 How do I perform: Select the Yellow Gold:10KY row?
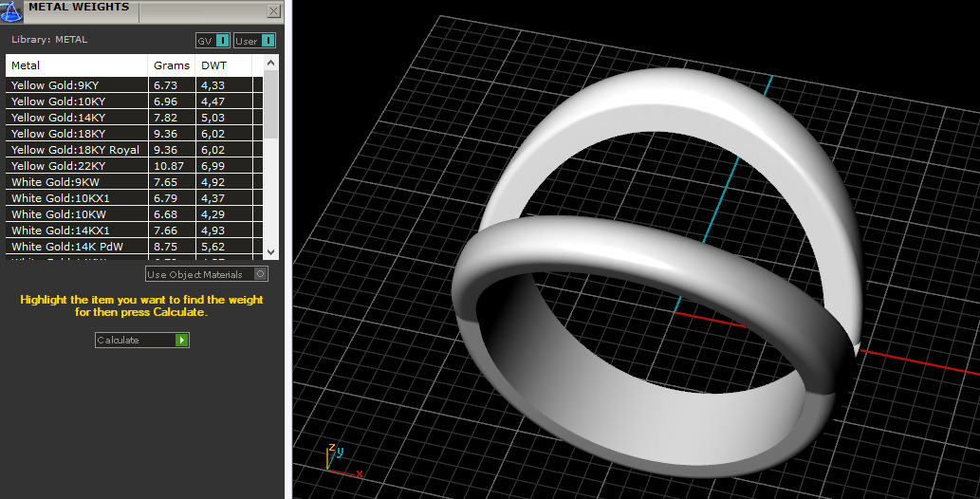point(134,102)
